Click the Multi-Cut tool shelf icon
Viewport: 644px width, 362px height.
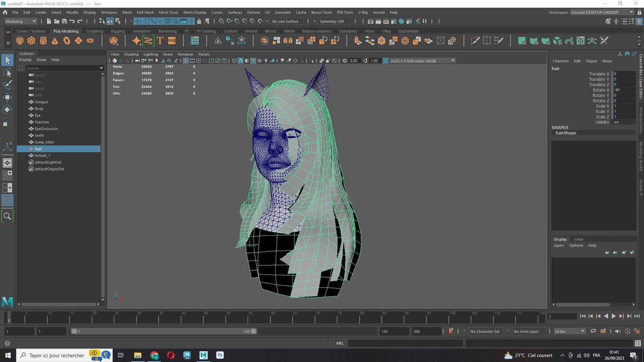coord(475,41)
